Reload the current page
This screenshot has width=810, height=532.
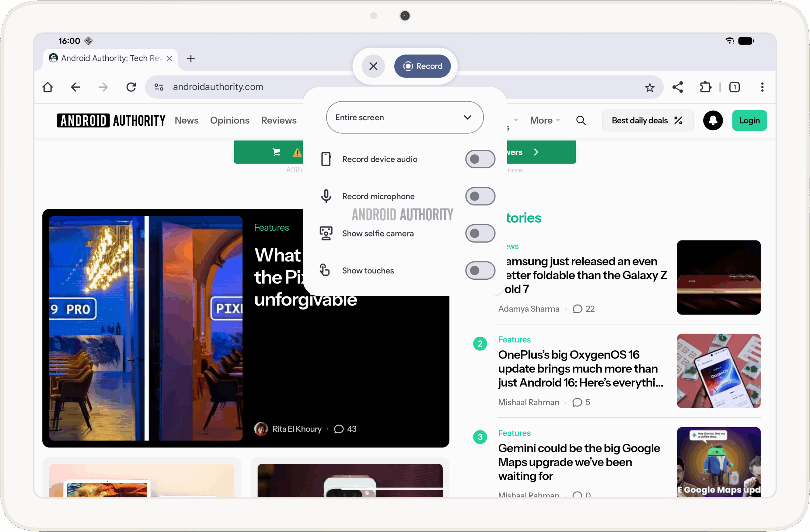coord(131,87)
